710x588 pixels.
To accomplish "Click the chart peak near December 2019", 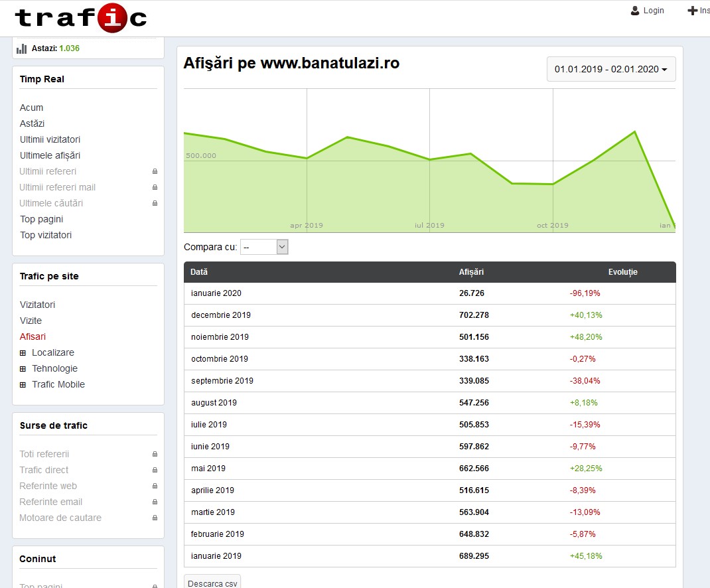I will tap(634, 131).
